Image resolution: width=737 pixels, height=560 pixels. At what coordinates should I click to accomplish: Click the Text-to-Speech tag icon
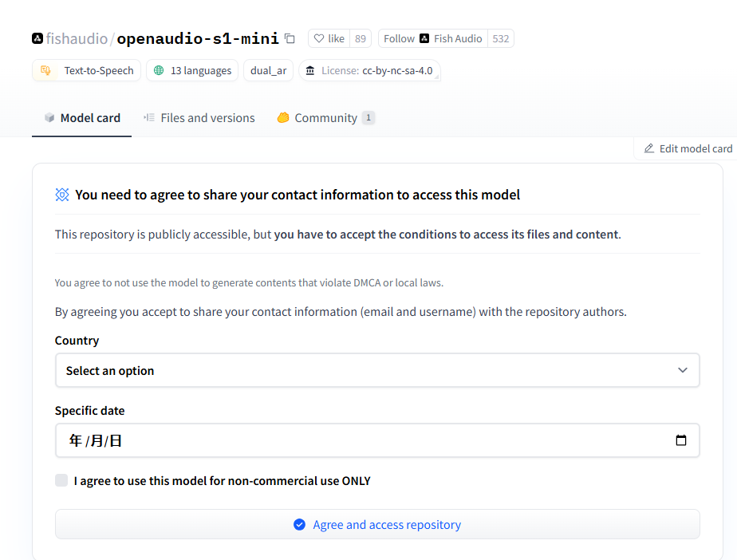pos(46,70)
